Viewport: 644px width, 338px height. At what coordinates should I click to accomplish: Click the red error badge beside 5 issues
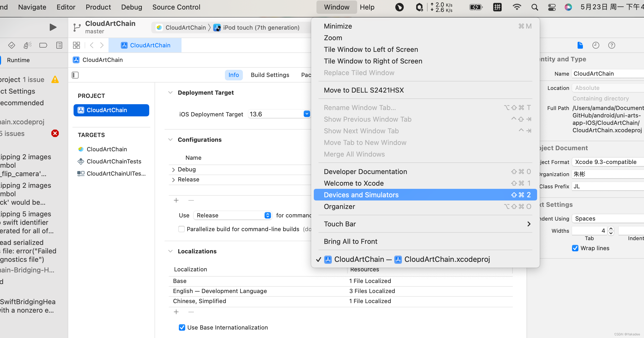pos(55,133)
